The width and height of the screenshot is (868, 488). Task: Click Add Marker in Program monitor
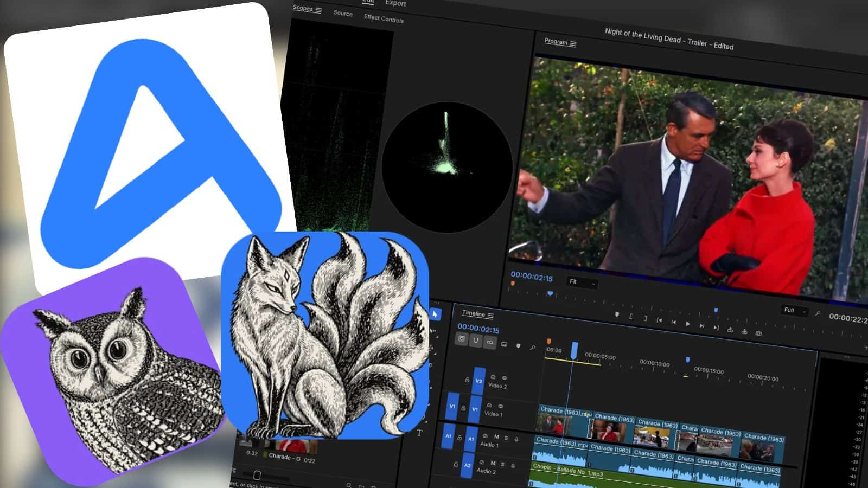617,314
